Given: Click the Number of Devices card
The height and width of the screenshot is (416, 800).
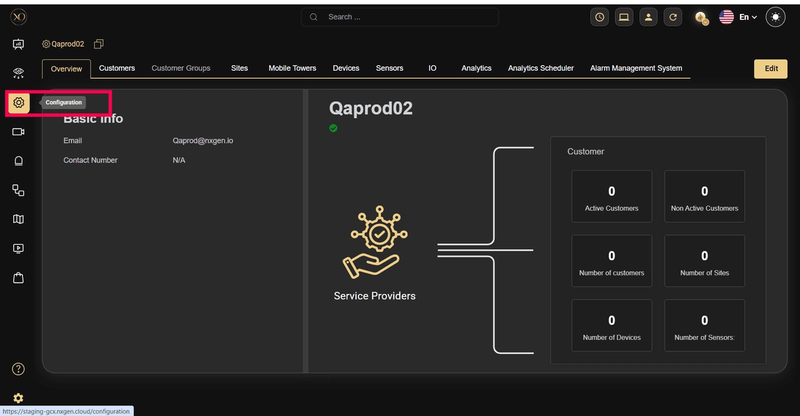Looking at the screenshot, I should [611, 326].
